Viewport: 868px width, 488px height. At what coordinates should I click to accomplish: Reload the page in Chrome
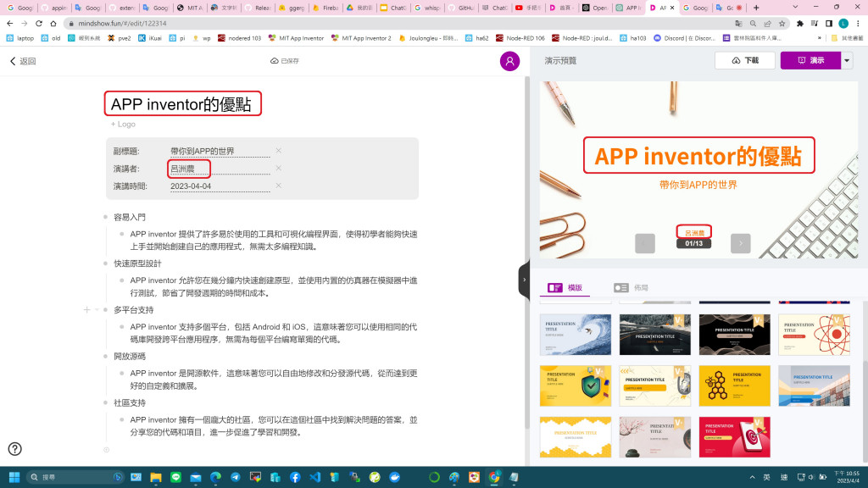(x=39, y=23)
